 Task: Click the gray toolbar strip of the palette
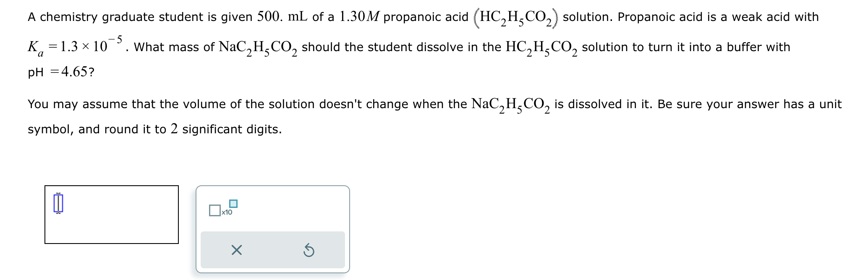273,250
